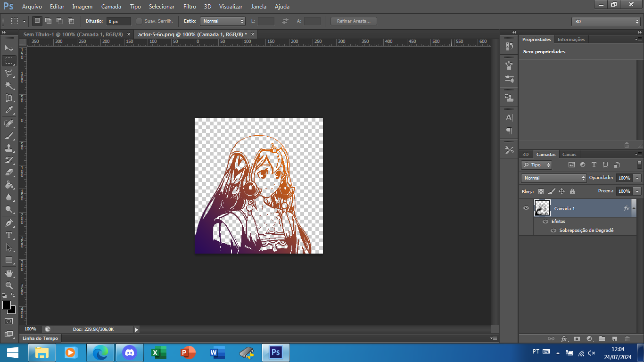Select the Clone Stamp tool

pos(9,148)
